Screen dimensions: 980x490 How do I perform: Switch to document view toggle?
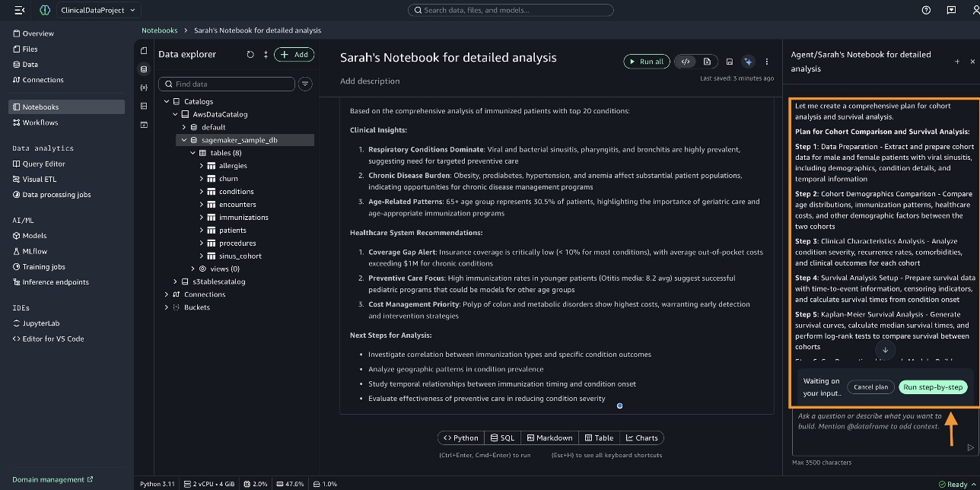tap(707, 62)
